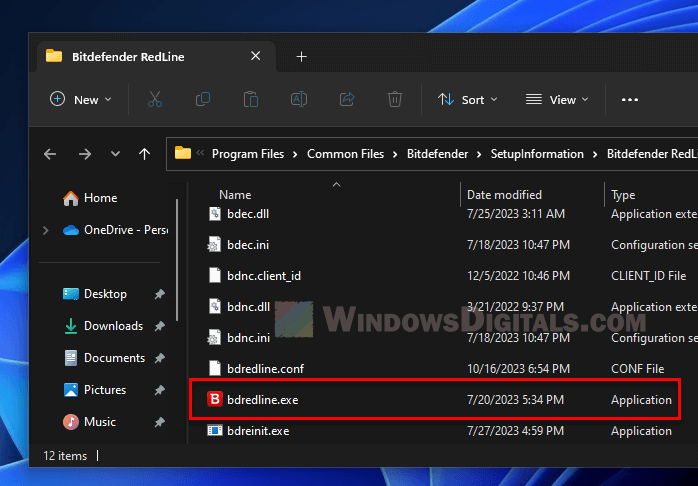Open the Sort dropdown menu

tap(467, 99)
